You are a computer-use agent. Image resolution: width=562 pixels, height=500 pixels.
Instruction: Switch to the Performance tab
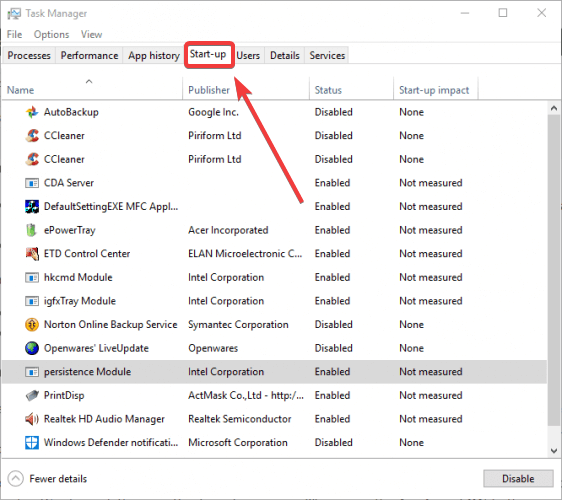89,56
